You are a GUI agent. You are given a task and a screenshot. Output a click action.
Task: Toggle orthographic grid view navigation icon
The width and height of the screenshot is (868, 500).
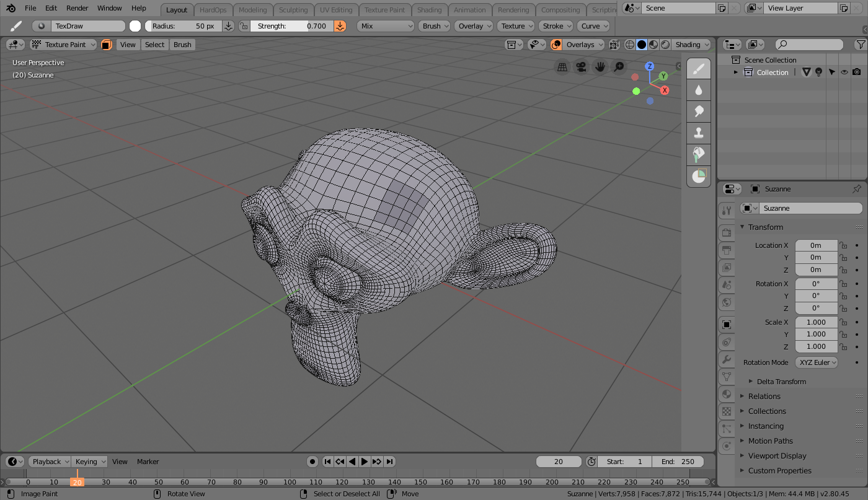(x=562, y=67)
